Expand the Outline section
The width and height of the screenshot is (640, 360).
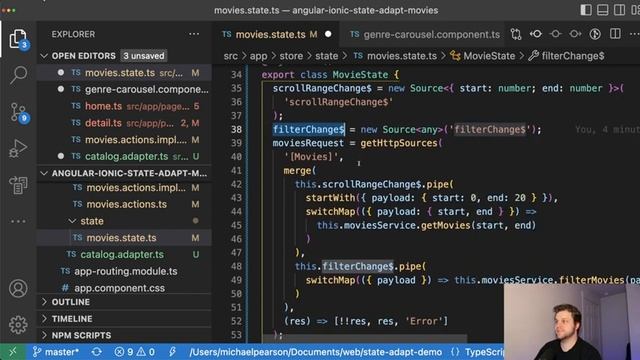pos(44,302)
